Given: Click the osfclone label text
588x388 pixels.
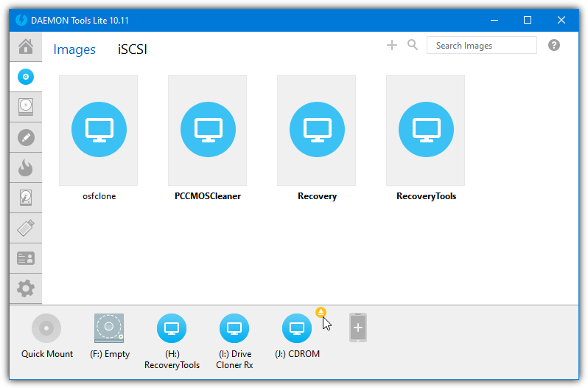Looking at the screenshot, I should pyautogui.click(x=99, y=196).
